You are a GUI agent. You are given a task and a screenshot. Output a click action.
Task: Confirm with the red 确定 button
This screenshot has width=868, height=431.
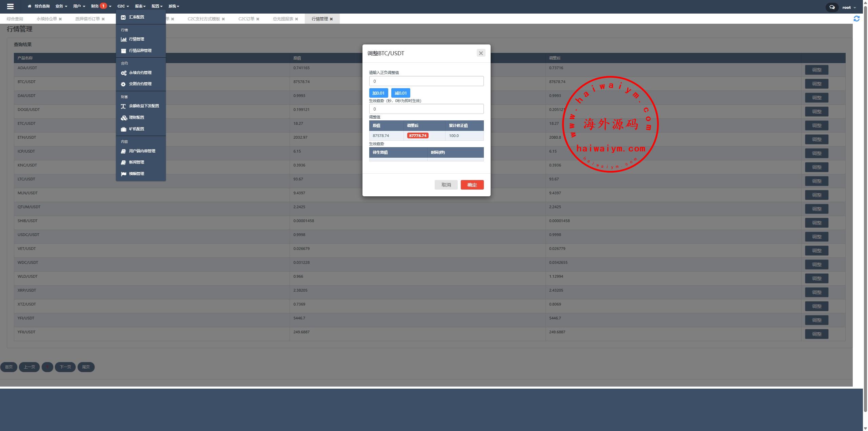[472, 185]
